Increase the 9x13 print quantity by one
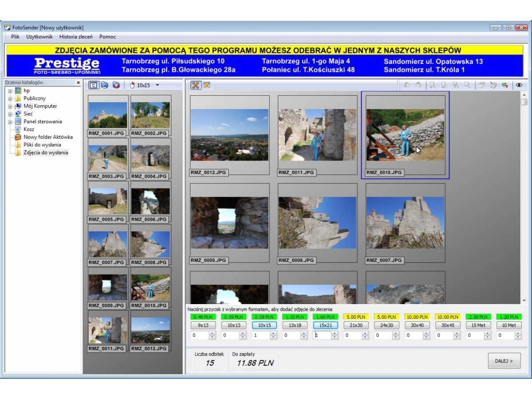Screen dimensions: 532x399 212,334
